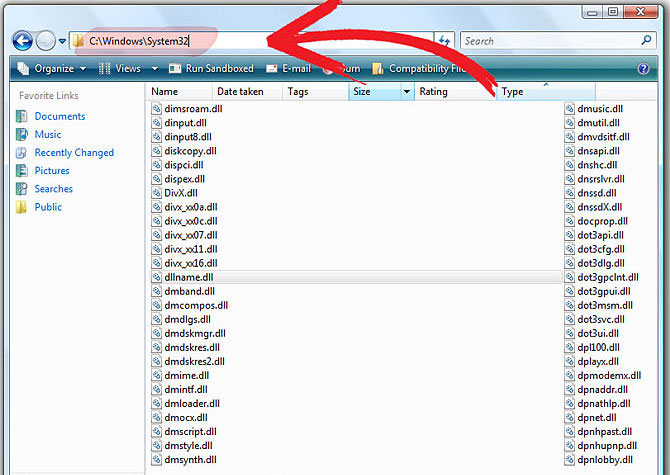Click the E-mail toolbar button
The height and width of the screenshot is (475, 670).
(x=288, y=68)
